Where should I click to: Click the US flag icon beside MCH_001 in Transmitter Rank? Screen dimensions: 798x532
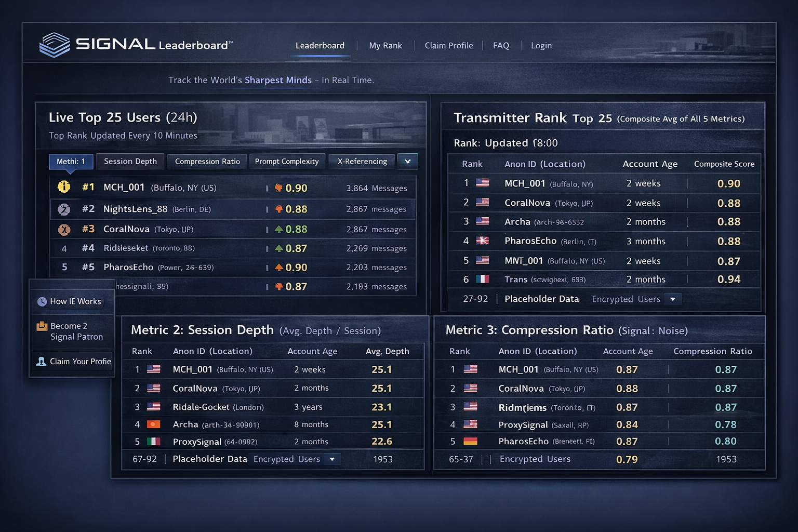[482, 183]
